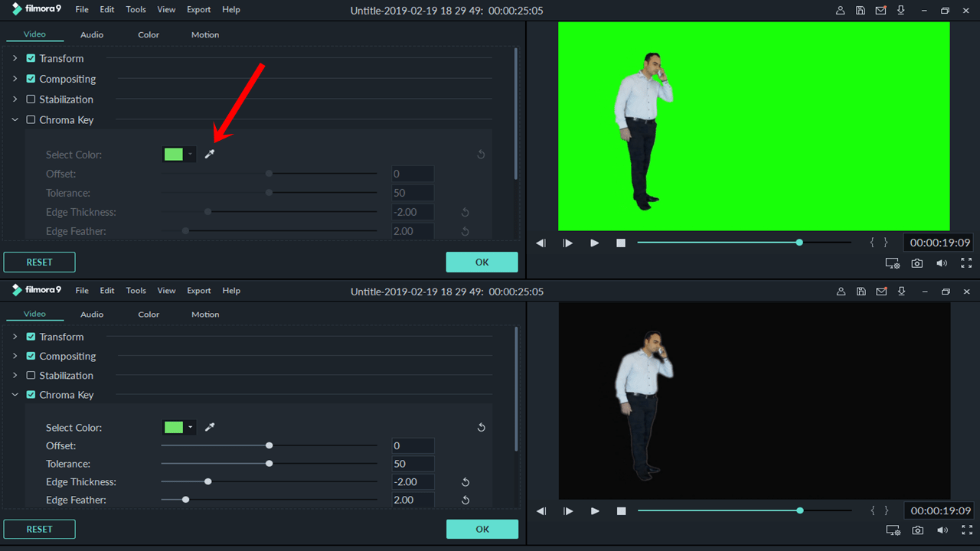Click the save icon in the black-preview window title bar

click(x=861, y=292)
